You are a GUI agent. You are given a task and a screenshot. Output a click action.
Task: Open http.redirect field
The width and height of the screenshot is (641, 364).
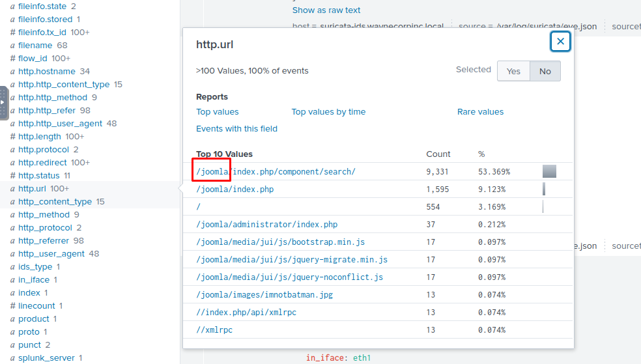coord(42,163)
